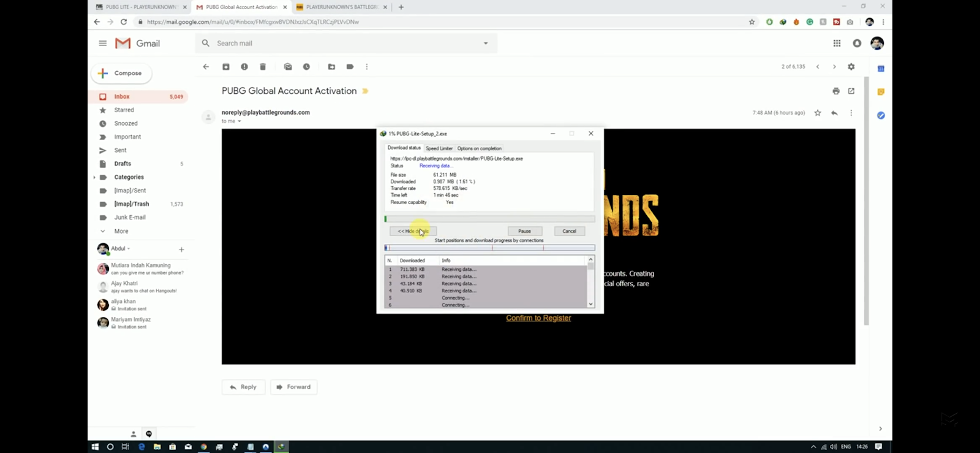This screenshot has height=453, width=980.
Task: Star the message from noreply@playbattlegrounds.com
Action: (818, 113)
